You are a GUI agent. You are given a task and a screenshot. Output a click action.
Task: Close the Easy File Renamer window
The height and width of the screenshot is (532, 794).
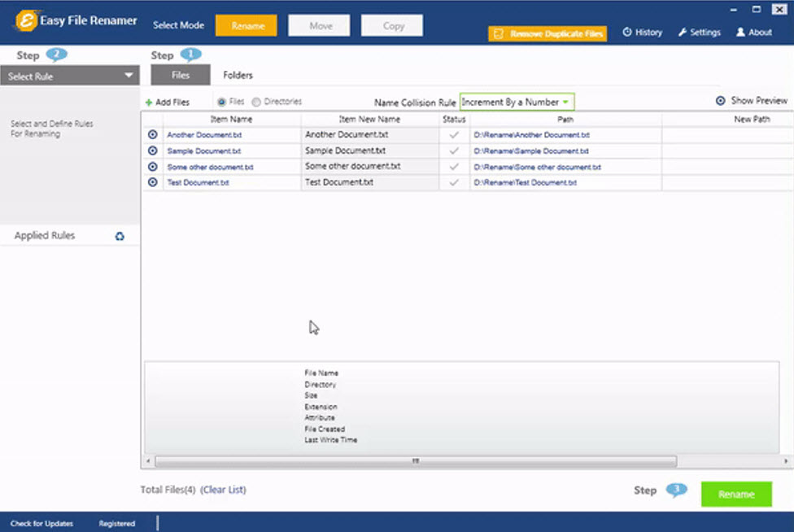(779, 9)
